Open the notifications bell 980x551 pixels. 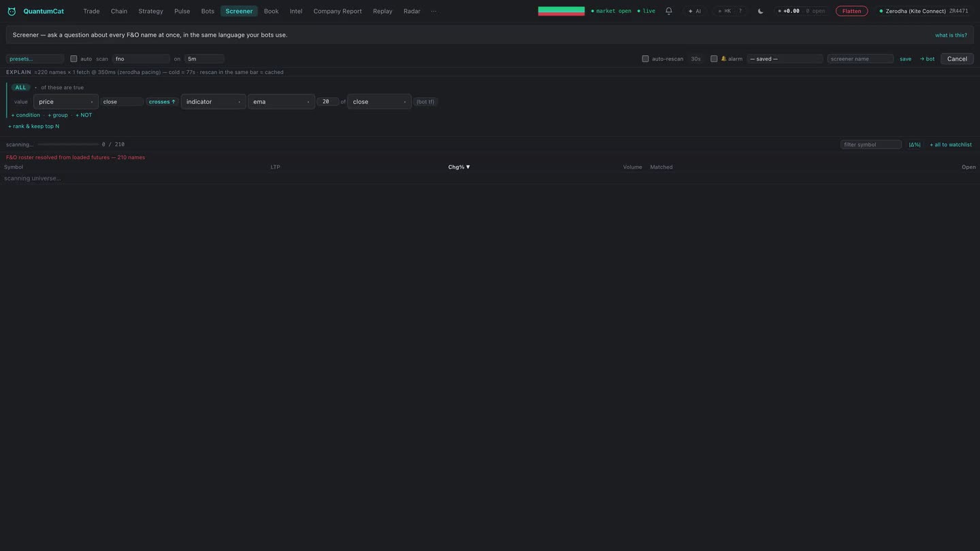pyautogui.click(x=668, y=11)
